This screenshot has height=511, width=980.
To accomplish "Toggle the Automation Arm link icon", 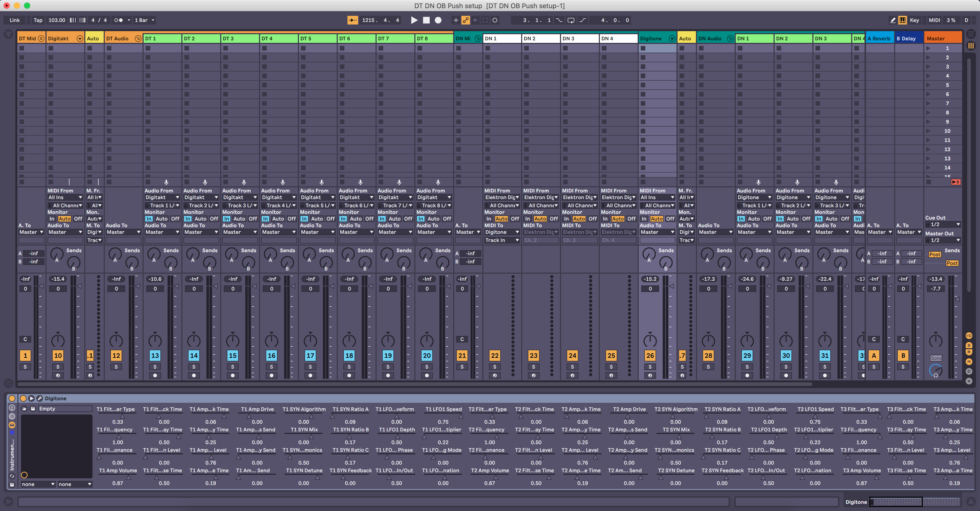I will click(466, 20).
